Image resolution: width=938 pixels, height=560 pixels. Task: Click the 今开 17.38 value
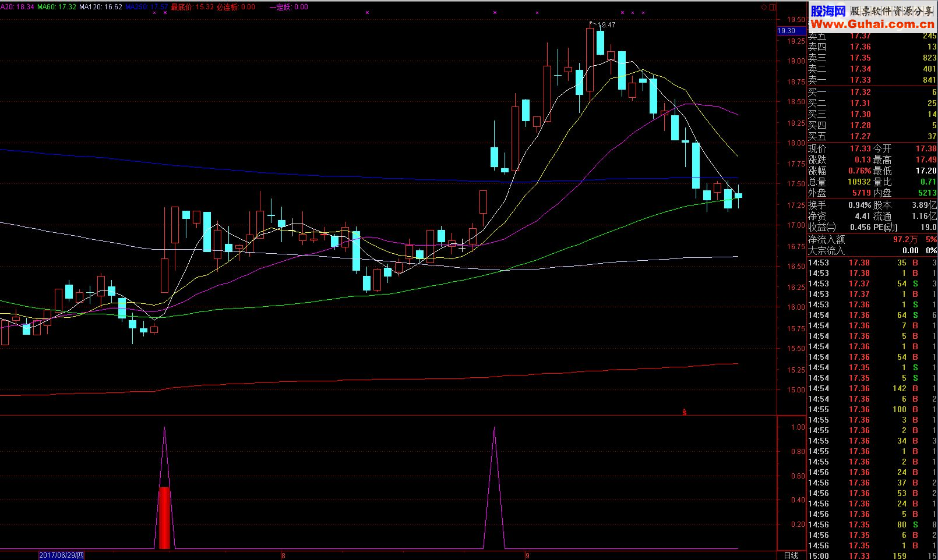click(x=926, y=148)
